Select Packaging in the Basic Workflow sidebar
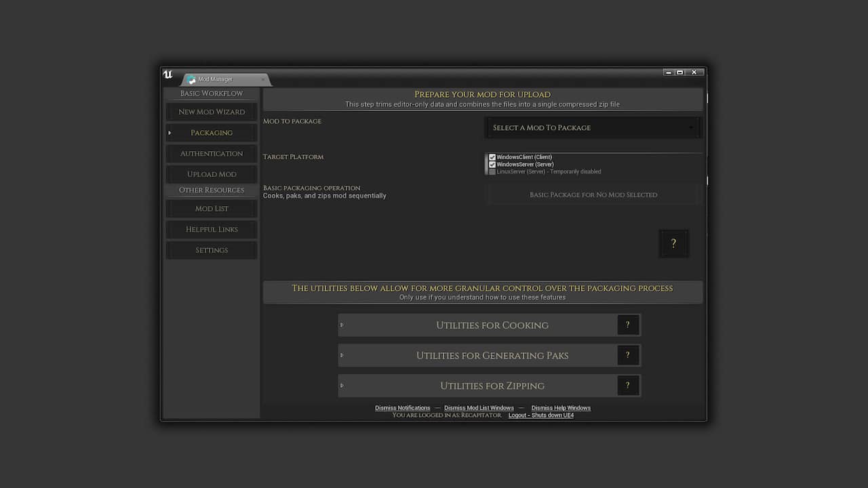Screen dimensions: 868x488 [212, 133]
